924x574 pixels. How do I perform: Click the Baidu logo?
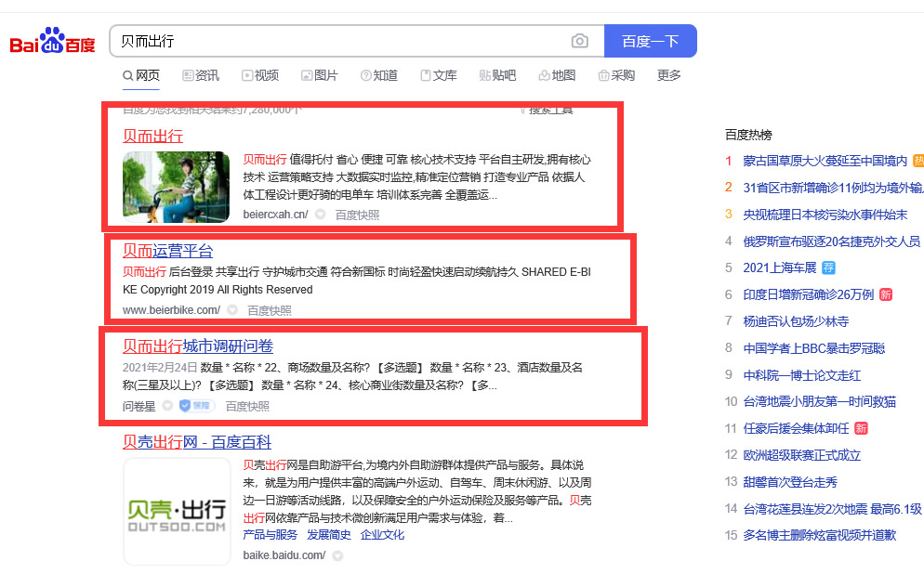(52, 42)
